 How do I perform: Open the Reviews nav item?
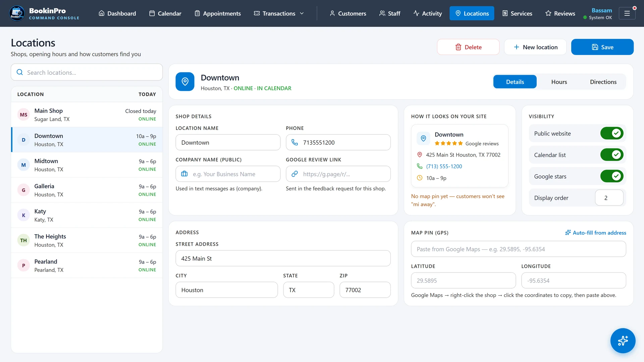coord(560,13)
